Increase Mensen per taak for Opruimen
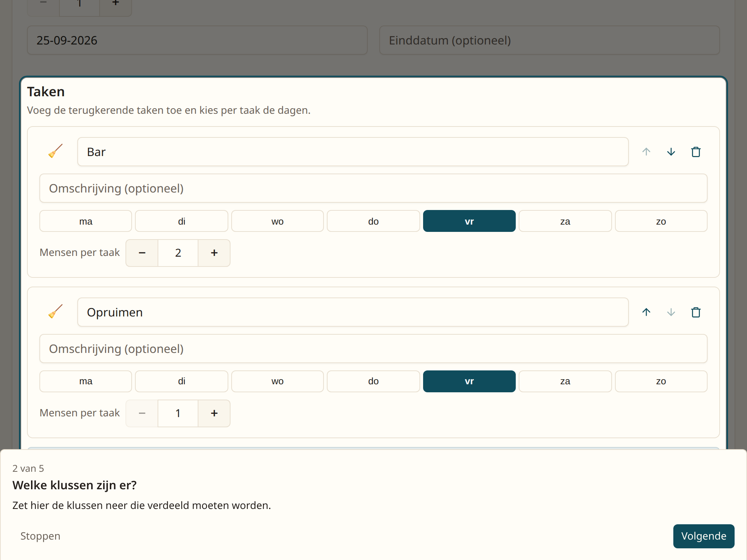This screenshot has width=747, height=560. click(214, 413)
